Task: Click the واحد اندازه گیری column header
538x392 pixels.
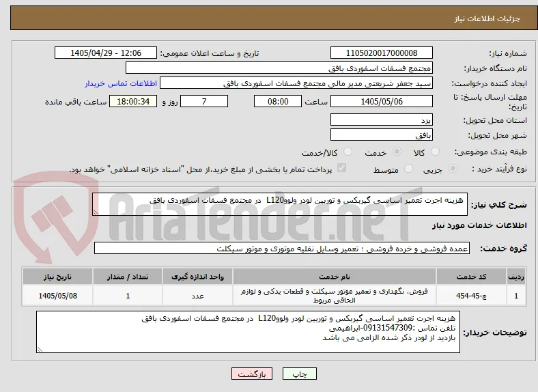Action: (197, 277)
